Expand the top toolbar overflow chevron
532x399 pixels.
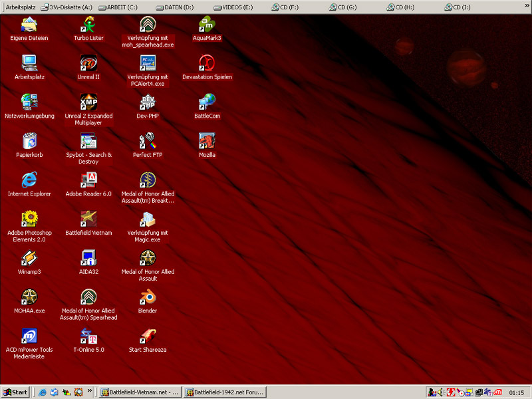click(527, 6)
